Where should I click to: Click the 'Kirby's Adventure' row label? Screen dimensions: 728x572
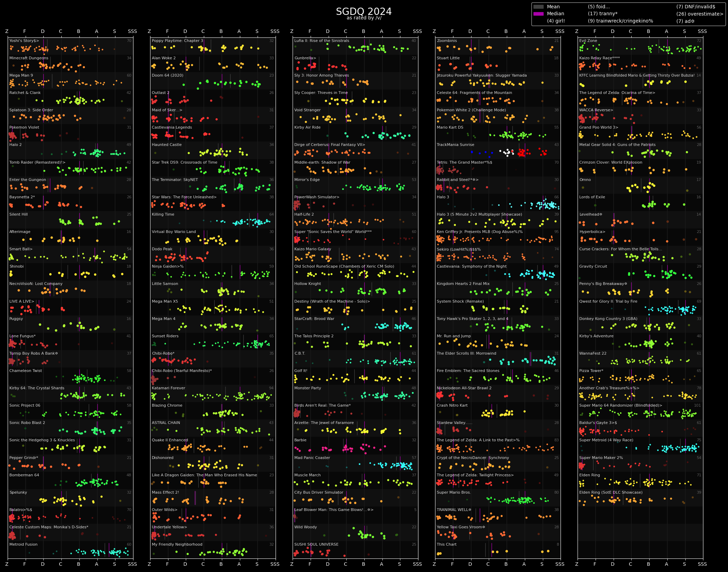pos(596,336)
